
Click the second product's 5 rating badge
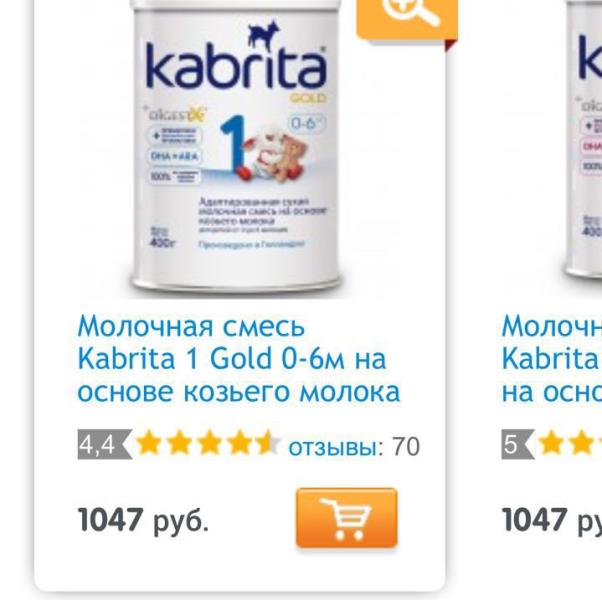(517, 445)
